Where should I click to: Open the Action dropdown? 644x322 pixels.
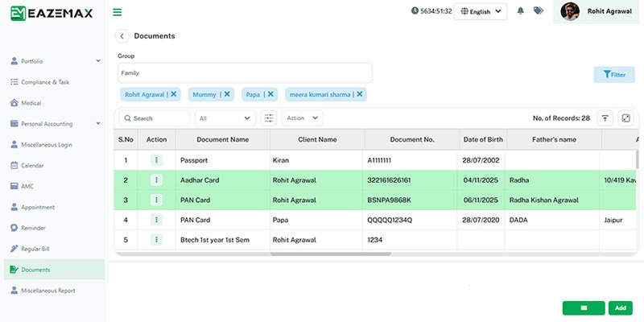pos(302,118)
